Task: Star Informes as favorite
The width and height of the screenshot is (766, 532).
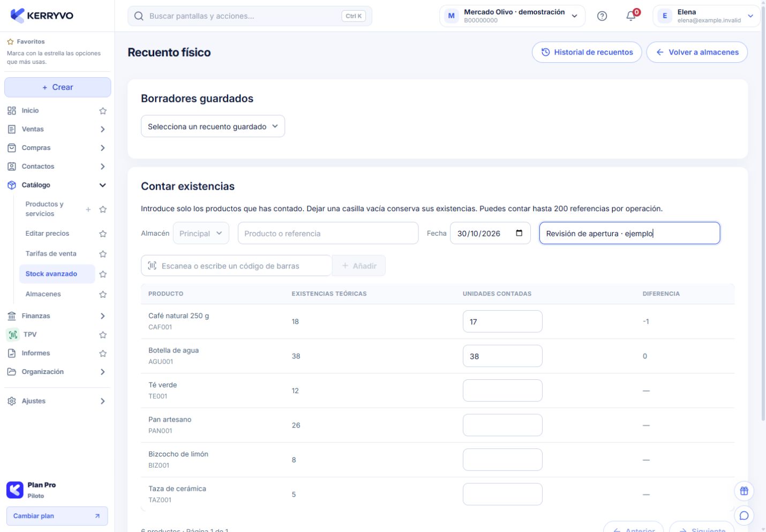Action: click(103, 354)
